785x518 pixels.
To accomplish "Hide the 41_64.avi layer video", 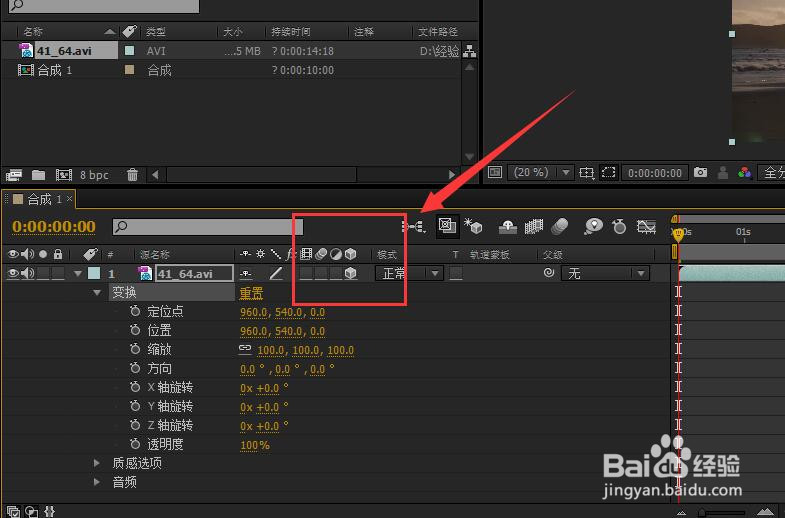I will pyautogui.click(x=13, y=273).
